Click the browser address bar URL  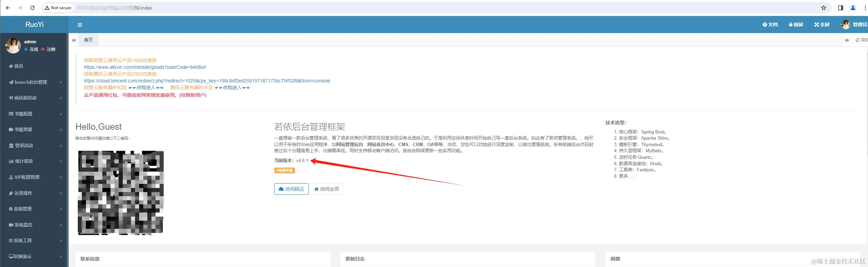(115, 8)
